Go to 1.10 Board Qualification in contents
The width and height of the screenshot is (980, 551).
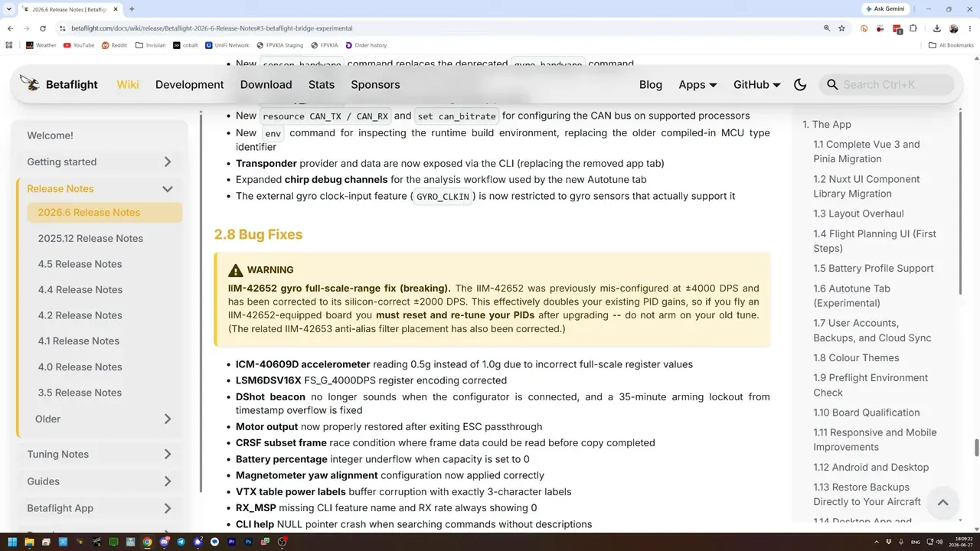click(867, 412)
